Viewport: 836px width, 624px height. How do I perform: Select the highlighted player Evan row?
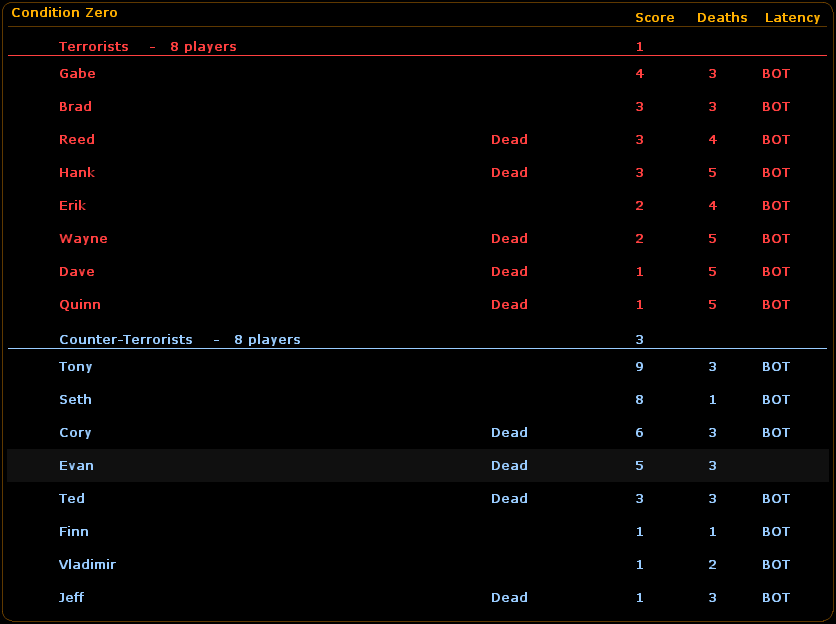[x=76, y=465]
